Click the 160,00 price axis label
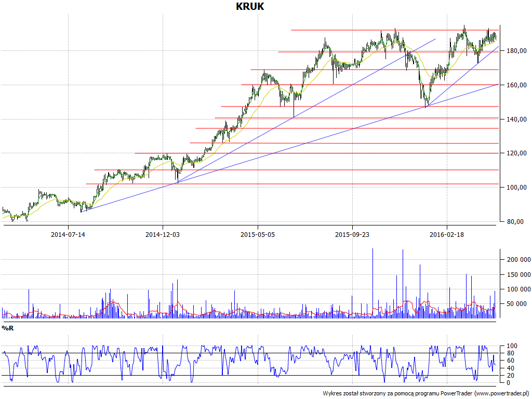The height and width of the screenshot is (399, 532). (x=517, y=85)
